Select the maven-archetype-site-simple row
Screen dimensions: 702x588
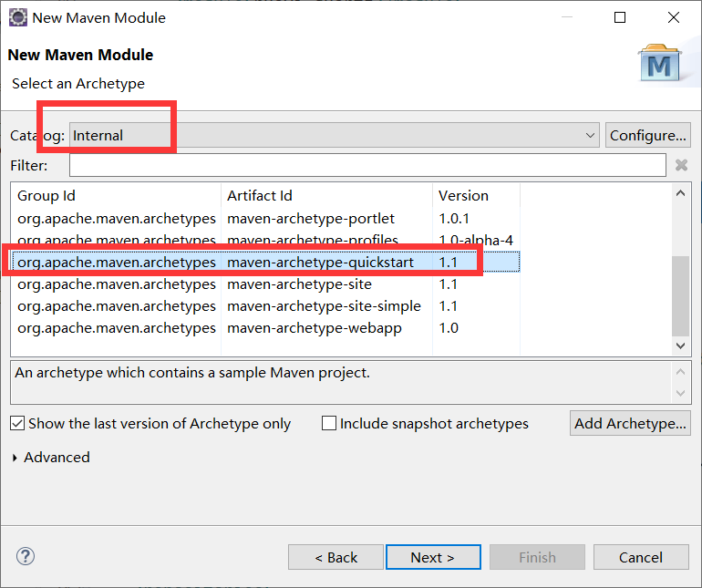(x=266, y=306)
